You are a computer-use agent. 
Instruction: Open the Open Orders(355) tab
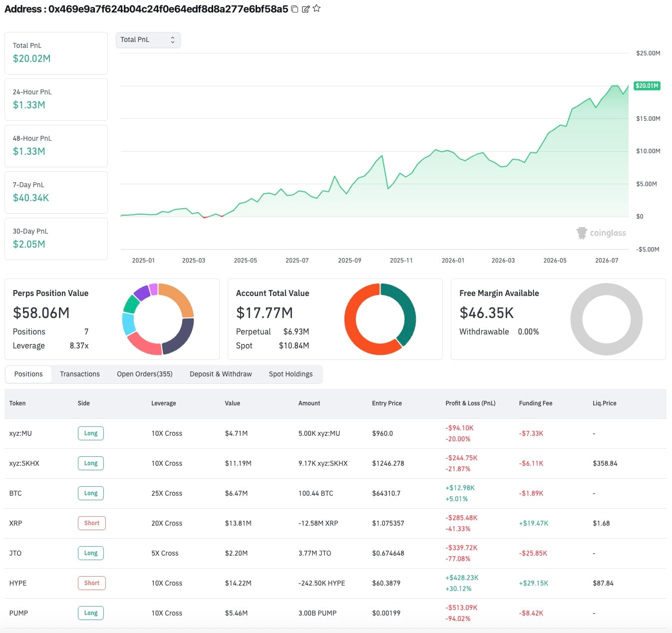coord(145,374)
